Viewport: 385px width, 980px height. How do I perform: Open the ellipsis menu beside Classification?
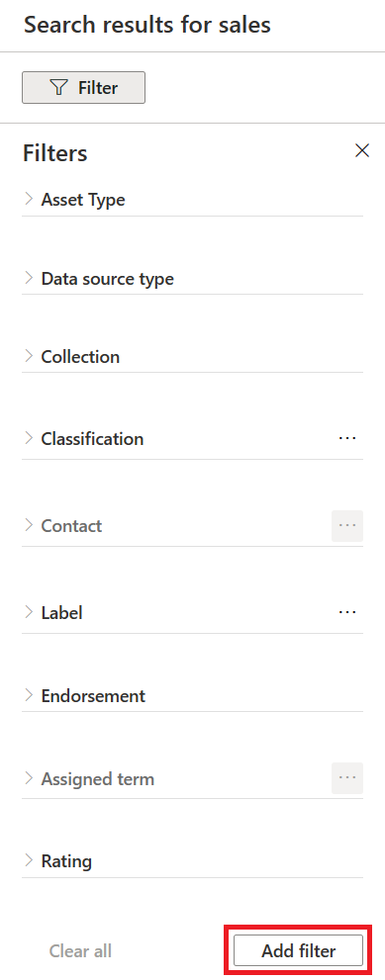(347, 438)
